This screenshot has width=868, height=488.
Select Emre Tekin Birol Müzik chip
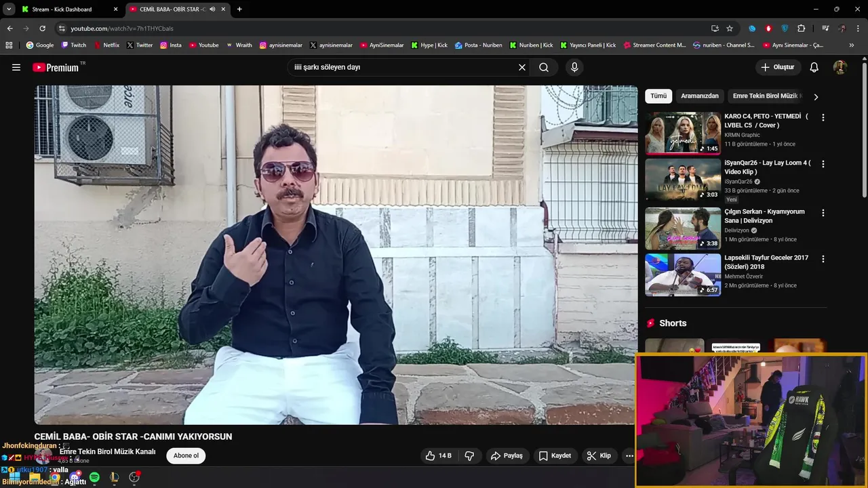tap(767, 96)
